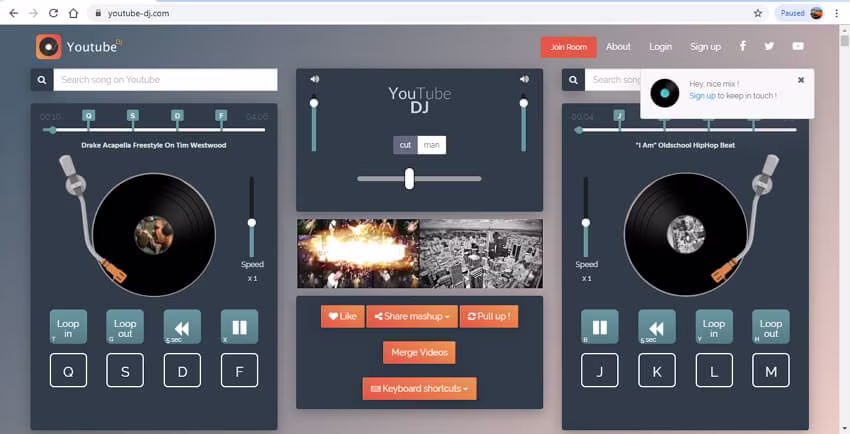Trigger the J cue pad
Screen dimensions: 850x434
[x=600, y=371]
